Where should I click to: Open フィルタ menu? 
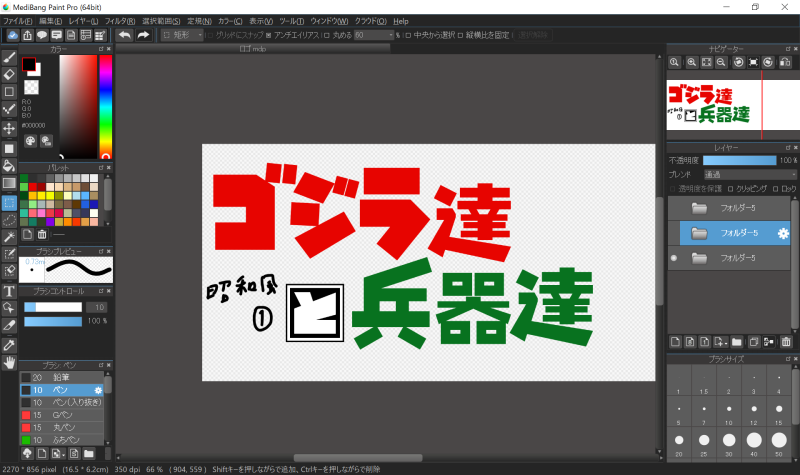pos(120,21)
